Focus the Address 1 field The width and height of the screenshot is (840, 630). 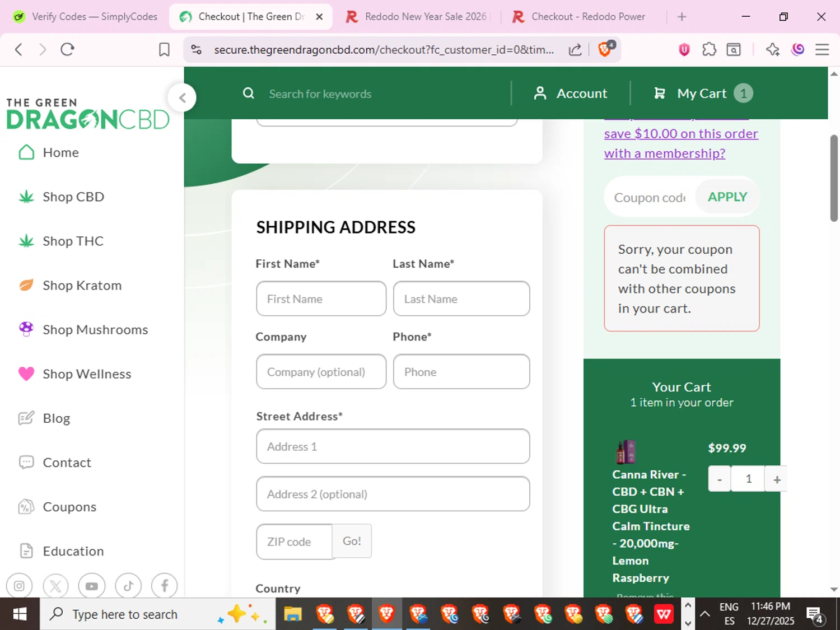coord(393,446)
